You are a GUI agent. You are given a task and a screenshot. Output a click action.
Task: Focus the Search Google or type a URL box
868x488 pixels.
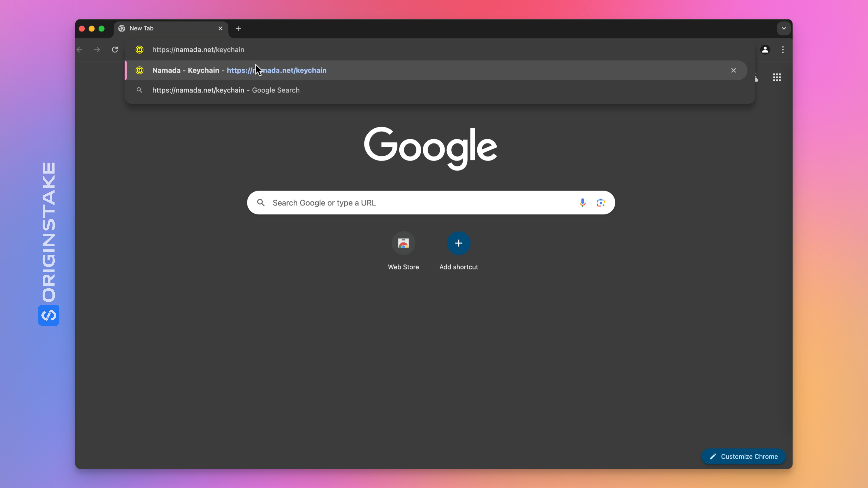pos(431,203)
